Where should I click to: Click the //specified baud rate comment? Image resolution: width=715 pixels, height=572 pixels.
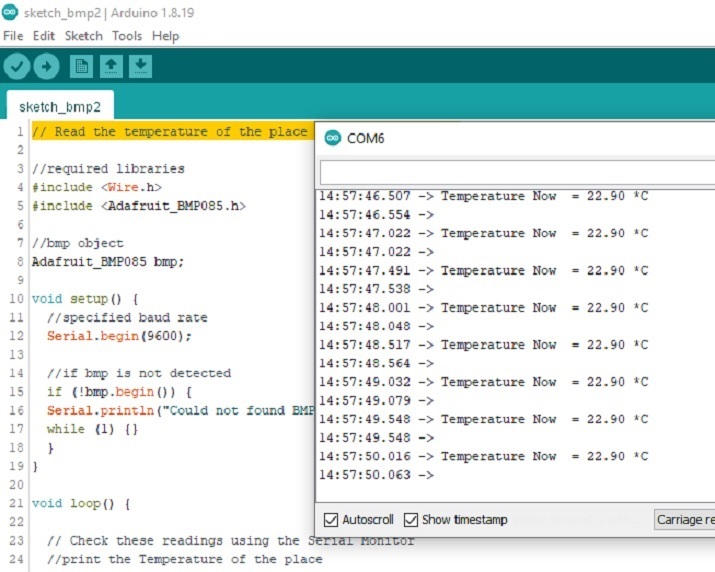click(x=127, y=317)
